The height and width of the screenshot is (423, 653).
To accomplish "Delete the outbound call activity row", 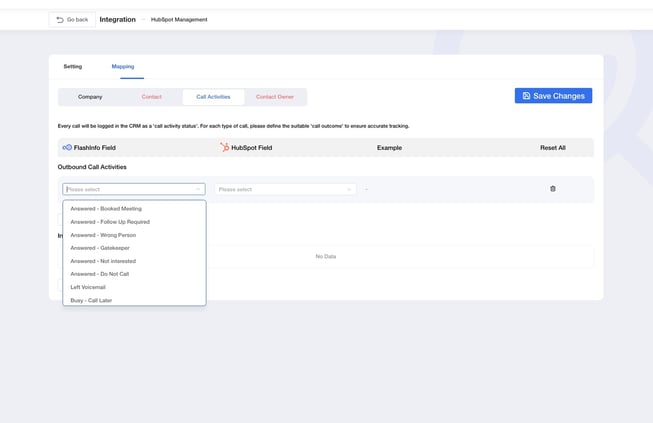I will tap(553, 189).
